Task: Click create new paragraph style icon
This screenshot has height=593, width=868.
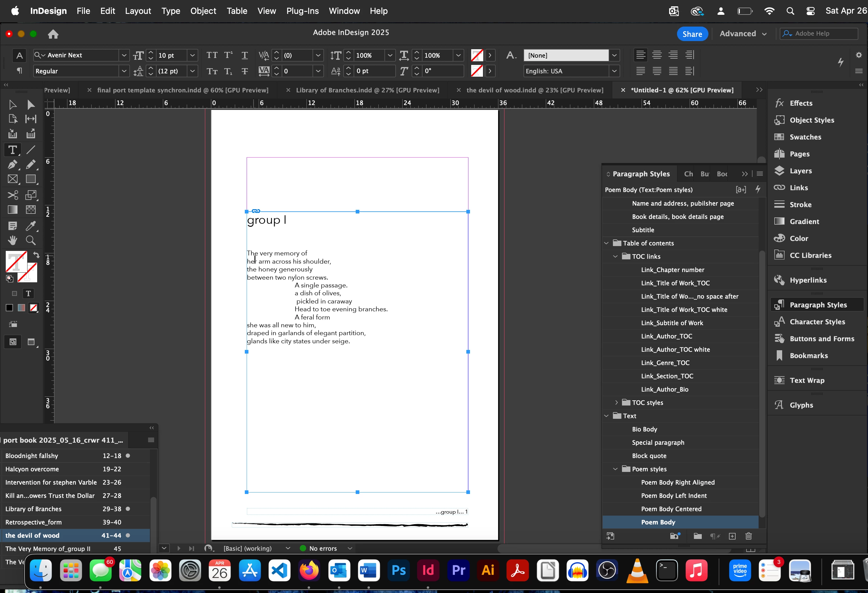Action: (732, 536)
